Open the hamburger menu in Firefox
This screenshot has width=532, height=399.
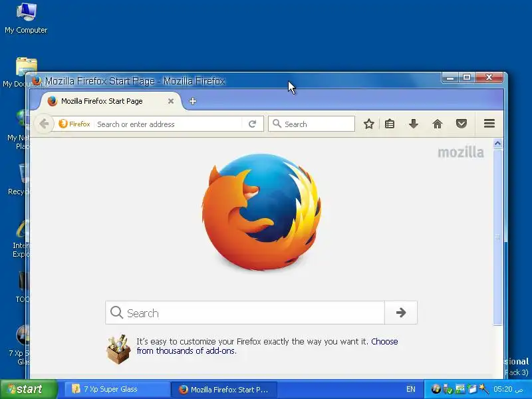point(489,124)
